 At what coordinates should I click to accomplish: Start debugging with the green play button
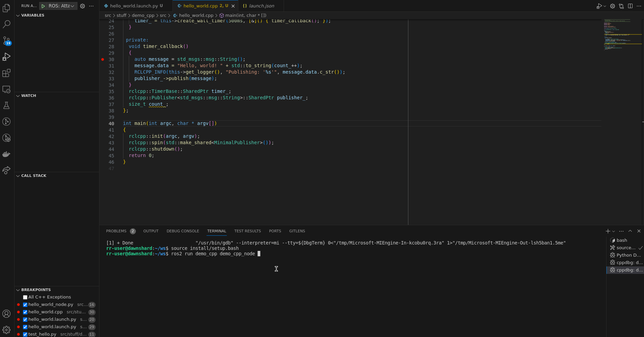point(43,6)
